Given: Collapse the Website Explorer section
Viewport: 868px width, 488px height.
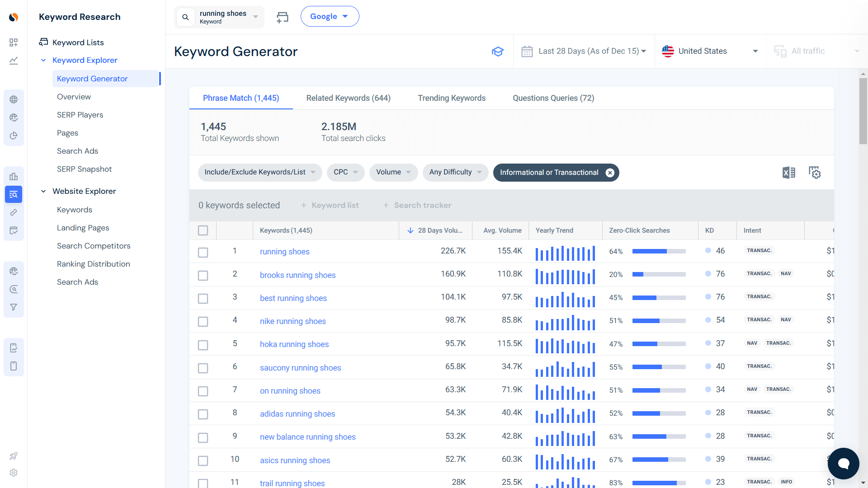Looking at the screenshot, I should tap(43, 191).
